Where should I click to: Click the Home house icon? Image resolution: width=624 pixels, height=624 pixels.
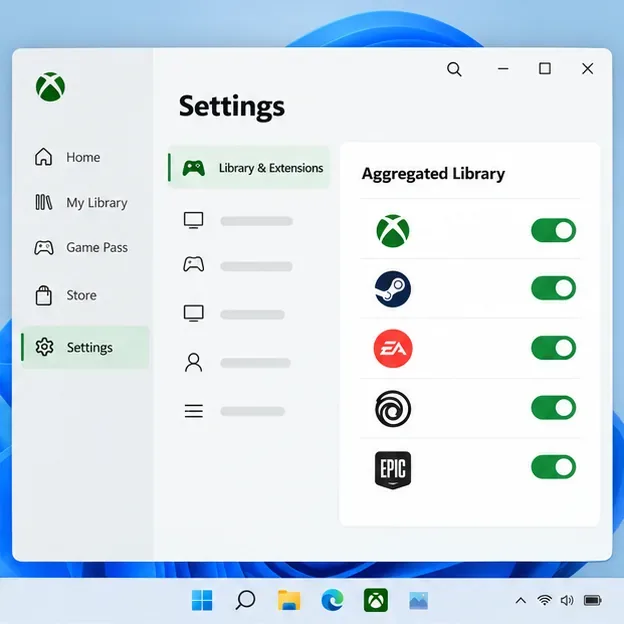(x=43, y=157)
